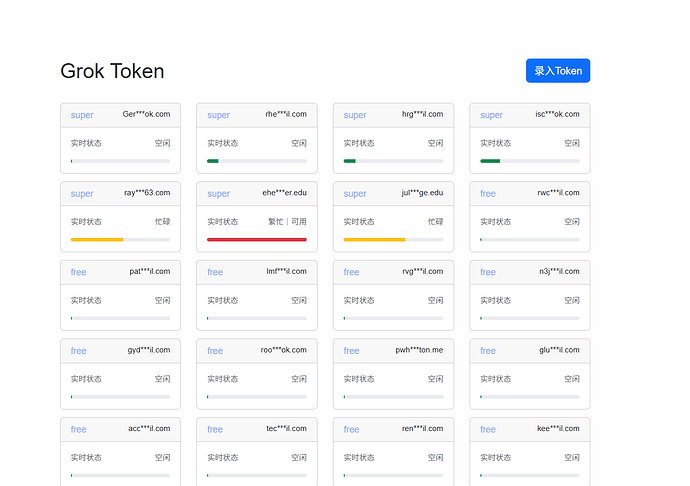The image size is (690, 486).
Task: Click the progress bar on n3j***il.com card
Action: point(530,318)
